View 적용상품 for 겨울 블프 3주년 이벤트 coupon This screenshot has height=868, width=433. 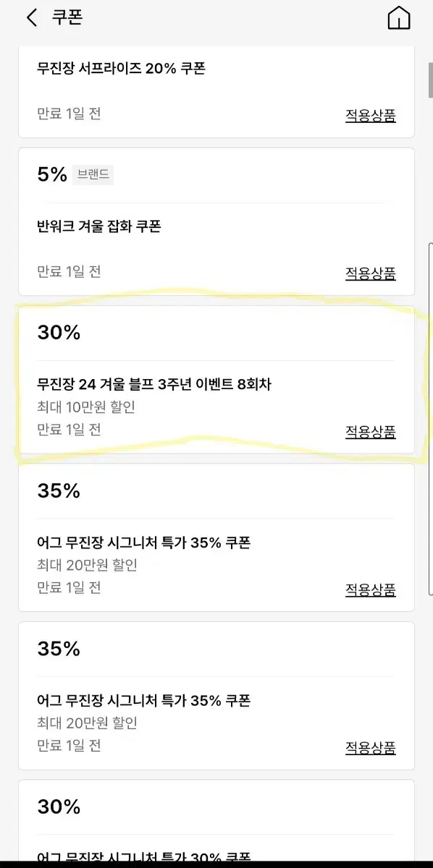(x=370, y=431)
